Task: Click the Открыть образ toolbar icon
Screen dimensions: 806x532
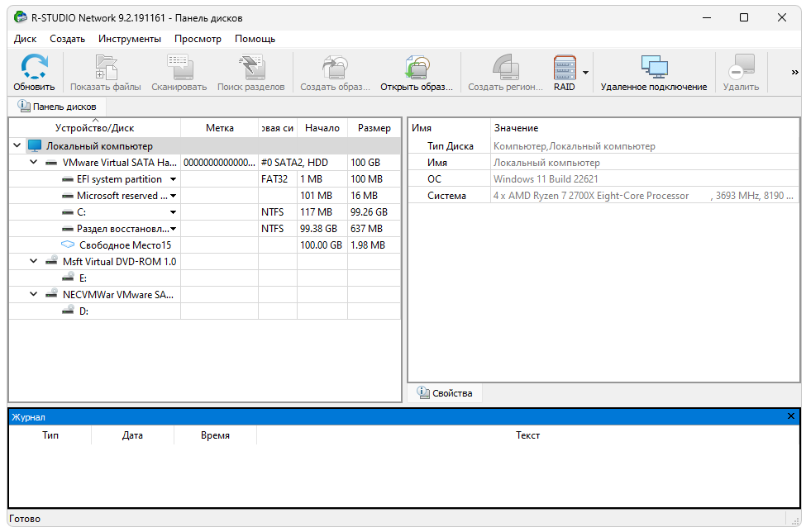Action: [x=417, y=67]
